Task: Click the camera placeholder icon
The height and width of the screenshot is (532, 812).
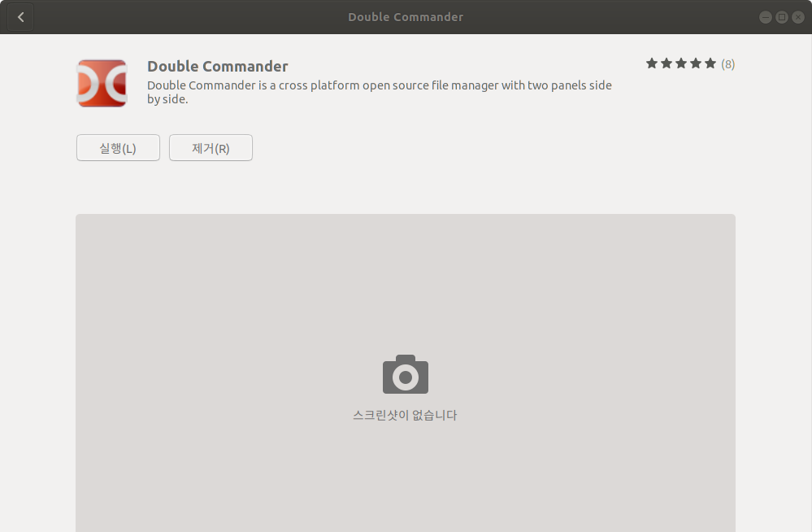Action: (x=406, y=374)
